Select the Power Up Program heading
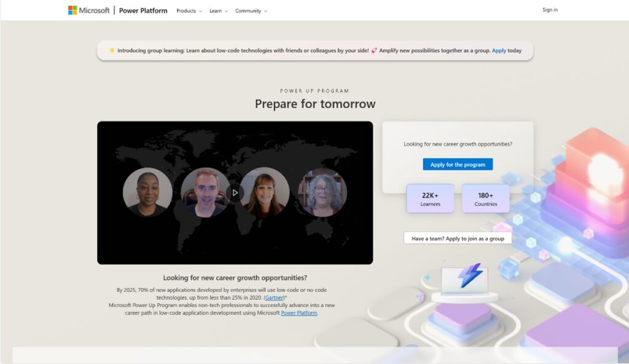629x364 pixels. pyautogui.click(x=314, y=90)
